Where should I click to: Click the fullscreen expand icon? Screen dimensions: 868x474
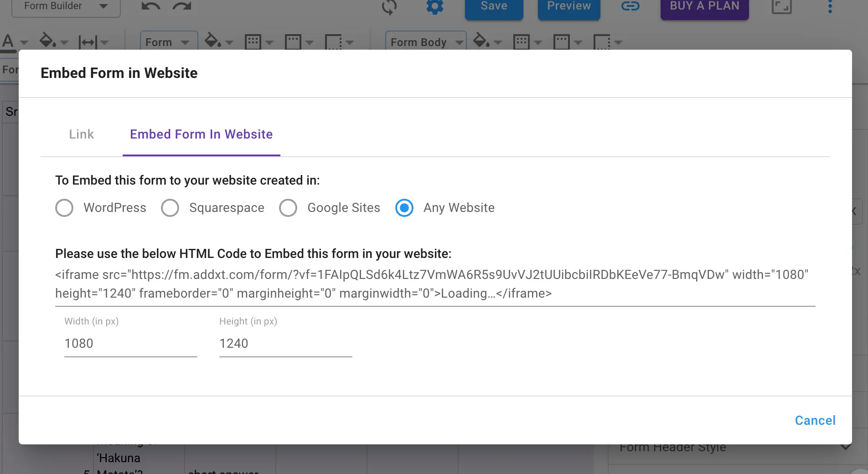[781, 6]
